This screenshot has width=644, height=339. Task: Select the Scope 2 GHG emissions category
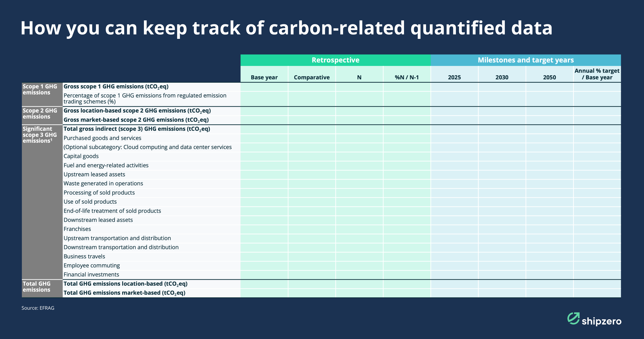pyautogui.click(x=40, y=114)
